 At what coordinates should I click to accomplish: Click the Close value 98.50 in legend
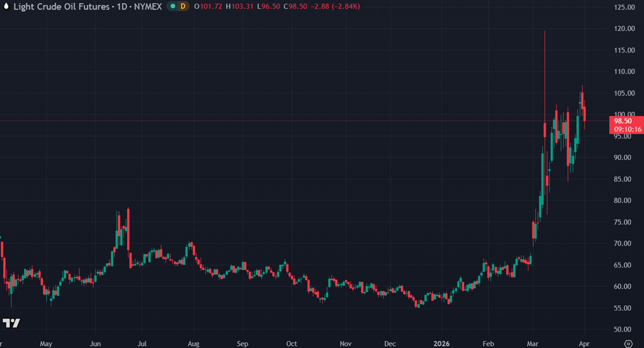[x=294, y=6]
